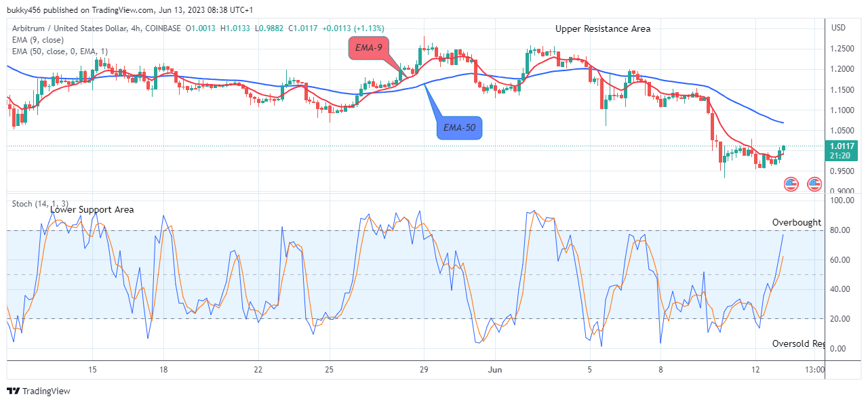Click the 1.1000 price scale label
868x403 pixels.
pyautogui.click(x=842, y=110)
